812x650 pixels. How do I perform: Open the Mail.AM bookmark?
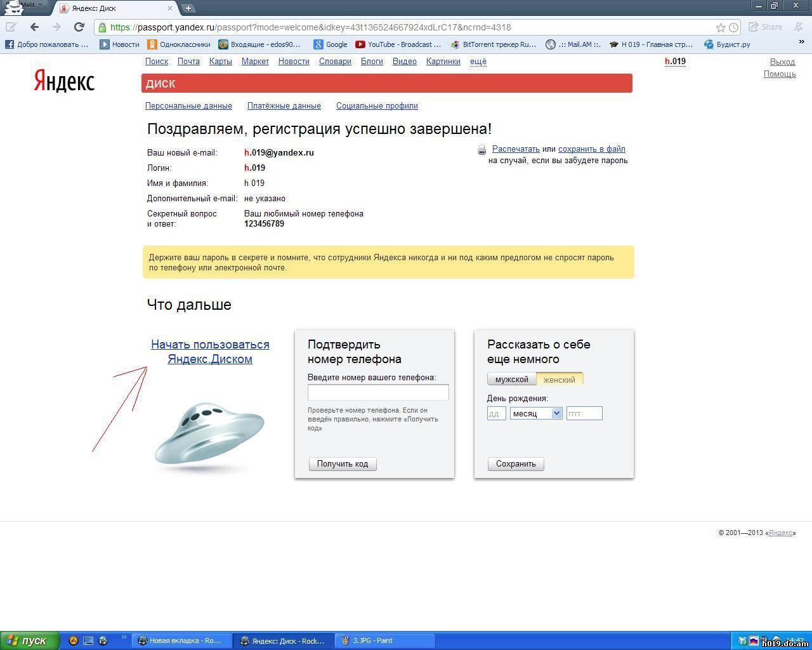(x=573, y=44)
